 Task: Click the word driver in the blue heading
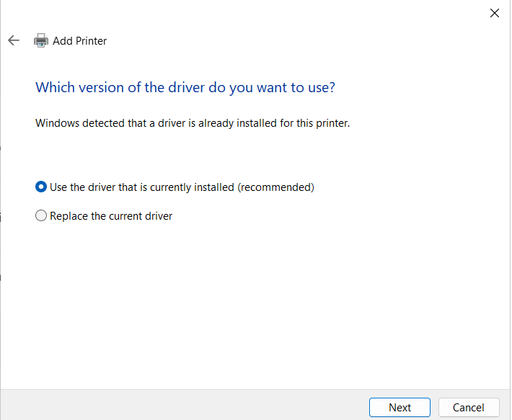point(187,87)
